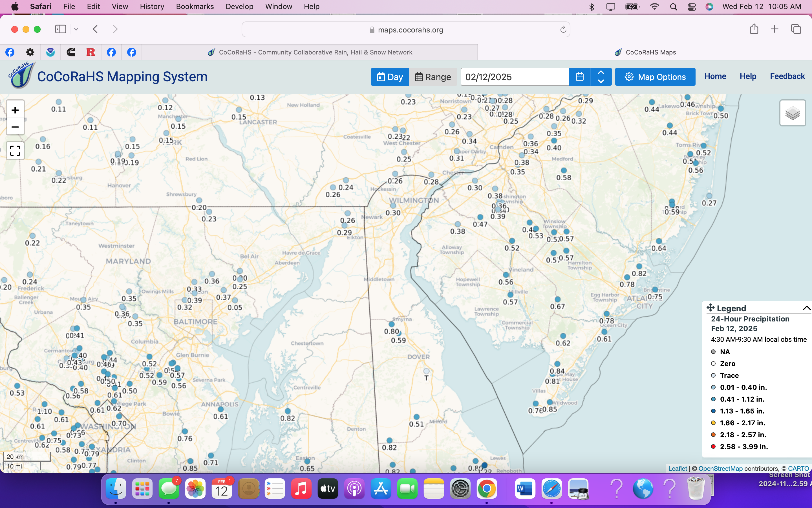This screenshot has width=812, height=508.
Task: Switch to CoCoRaHS Community Collaborative tab
Action: (310, 52)
